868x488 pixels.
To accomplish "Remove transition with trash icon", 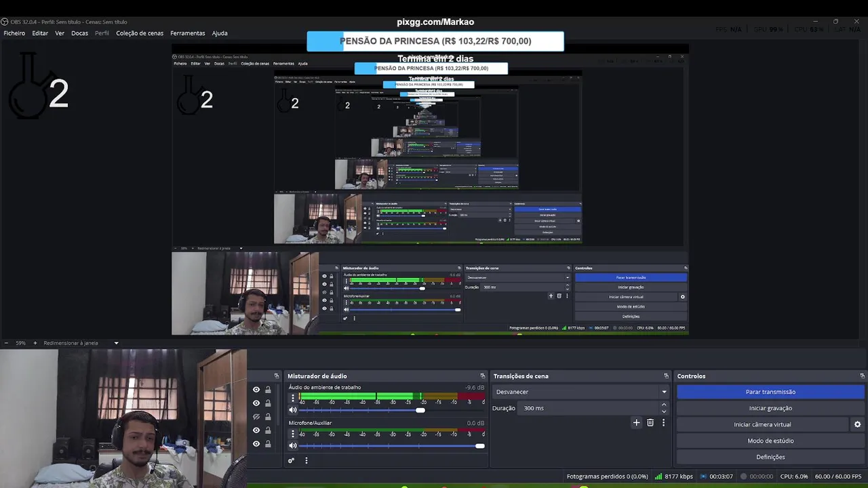I will [650, 423].
